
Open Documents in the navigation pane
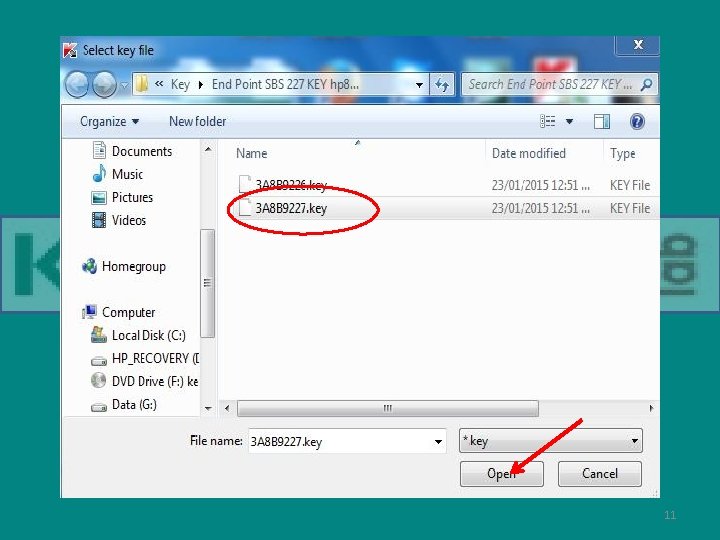tap(142, 151)
